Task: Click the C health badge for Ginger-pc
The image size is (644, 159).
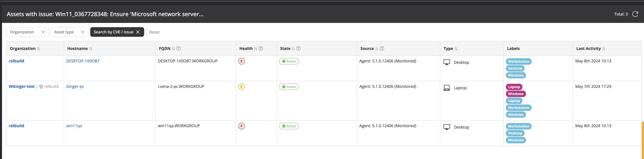Action: click(x=242, y=87)
